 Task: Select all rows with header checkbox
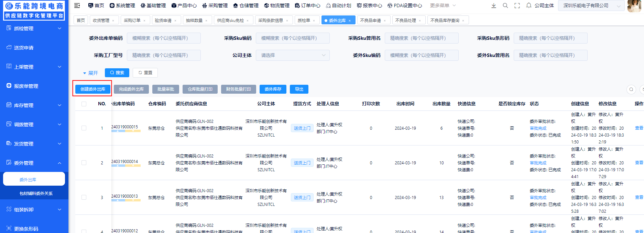tap(84, 104)
